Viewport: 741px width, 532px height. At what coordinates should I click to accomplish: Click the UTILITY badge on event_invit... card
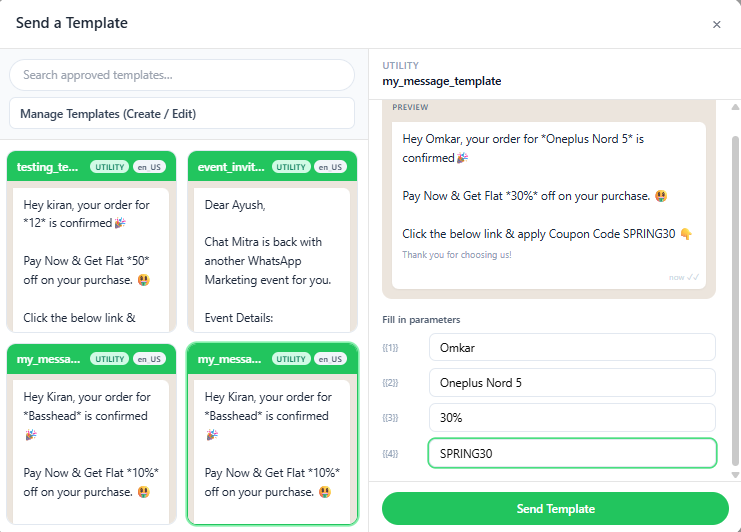[x=291, y=167]
